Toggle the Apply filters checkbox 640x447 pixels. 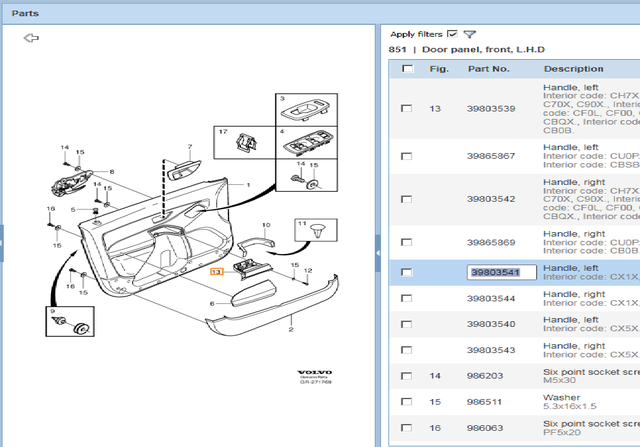pos(453,34)
